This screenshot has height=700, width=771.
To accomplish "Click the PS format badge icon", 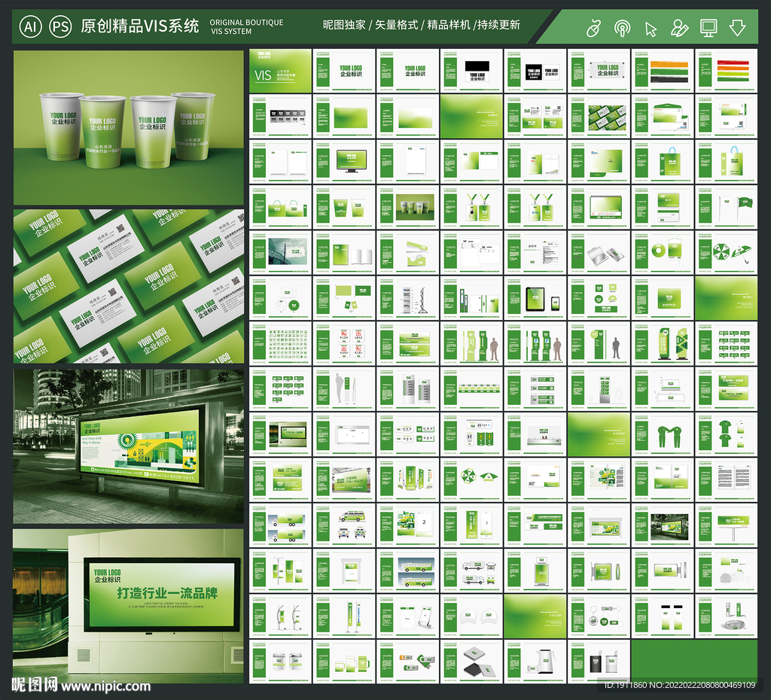I will [x=59, y=25].
